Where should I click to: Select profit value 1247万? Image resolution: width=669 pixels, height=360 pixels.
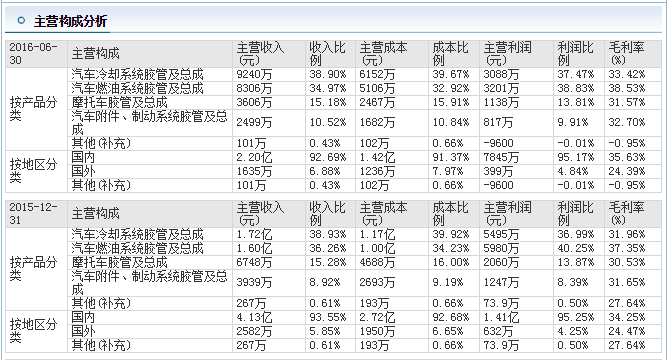(501, 282)
